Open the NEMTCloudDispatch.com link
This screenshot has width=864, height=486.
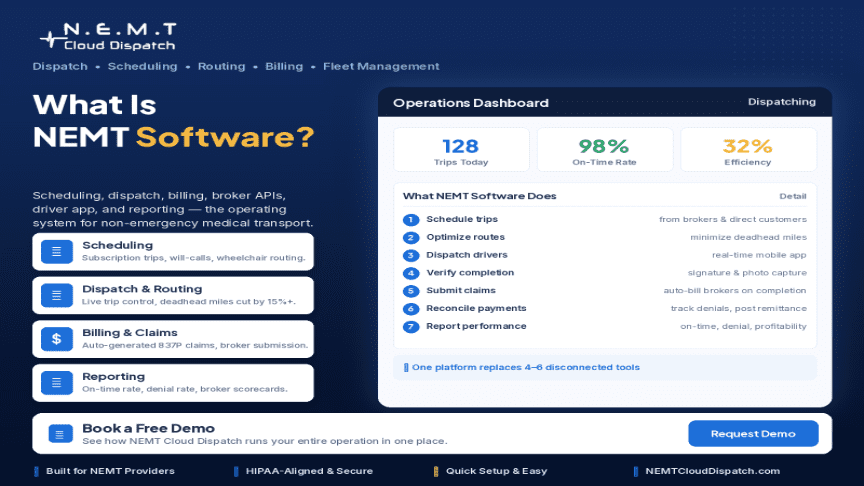pyautogui.click(x=712, y=471)
